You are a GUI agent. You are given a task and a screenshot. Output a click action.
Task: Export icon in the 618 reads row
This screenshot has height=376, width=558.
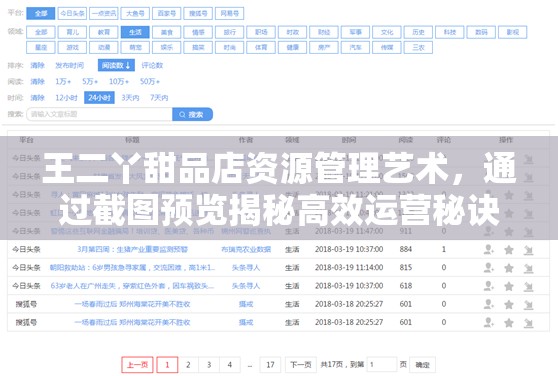coord(528,286)
